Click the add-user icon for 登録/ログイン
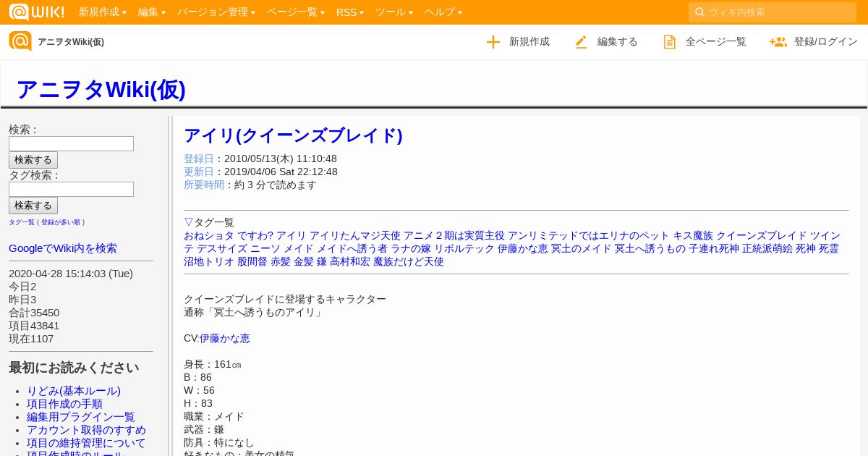The image size is (868, 456). pyautogui.click(x=778, y=42)
